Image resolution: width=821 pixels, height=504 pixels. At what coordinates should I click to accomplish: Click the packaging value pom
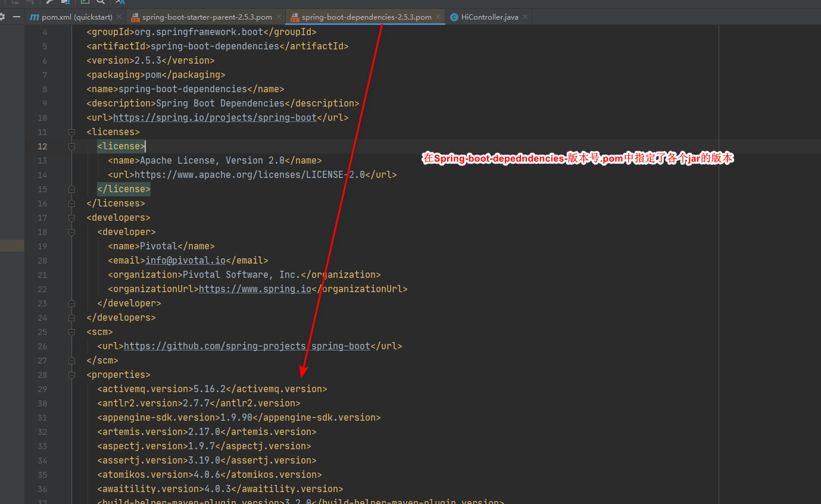click(153, 75)
